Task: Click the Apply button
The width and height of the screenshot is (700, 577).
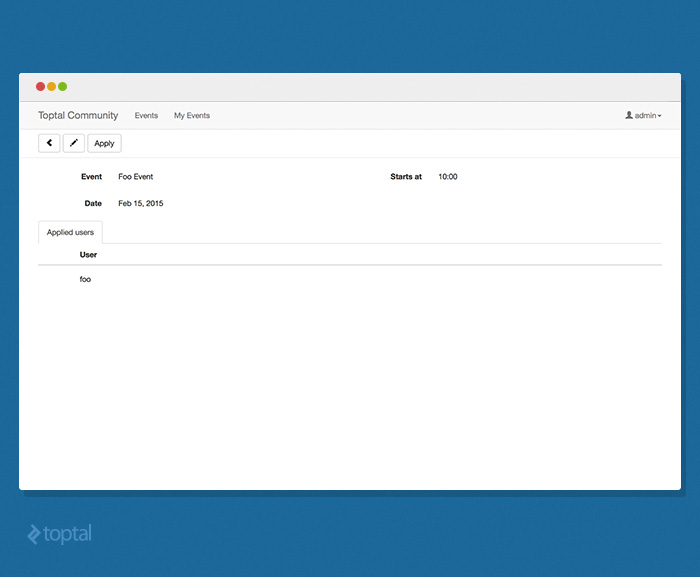Action: click(x=104, y=143)
